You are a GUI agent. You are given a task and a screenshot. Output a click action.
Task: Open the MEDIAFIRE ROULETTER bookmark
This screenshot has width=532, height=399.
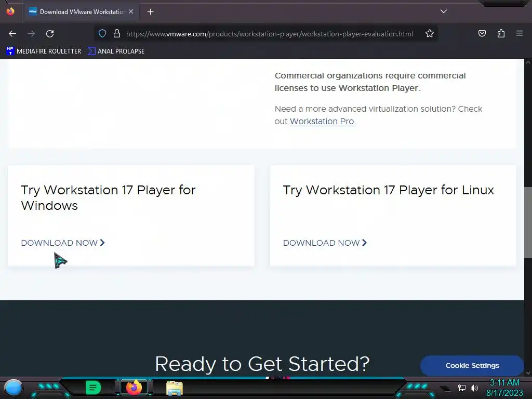pos(44,51)
